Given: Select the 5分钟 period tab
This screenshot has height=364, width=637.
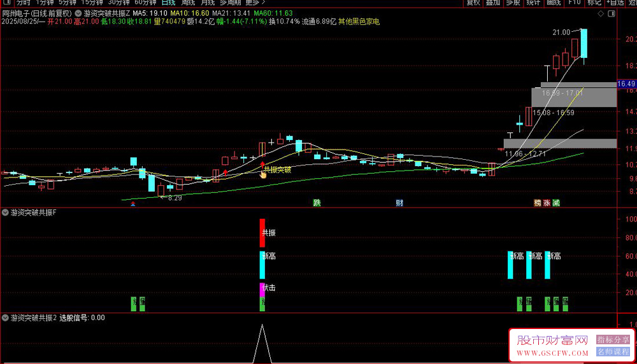Looking at the screenshot, I should pyautogui.click(x=68, y=3).
